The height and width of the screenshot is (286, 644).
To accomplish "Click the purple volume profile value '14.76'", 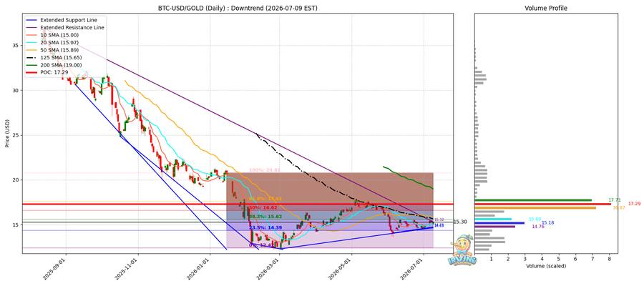I will tap(538, 227).
